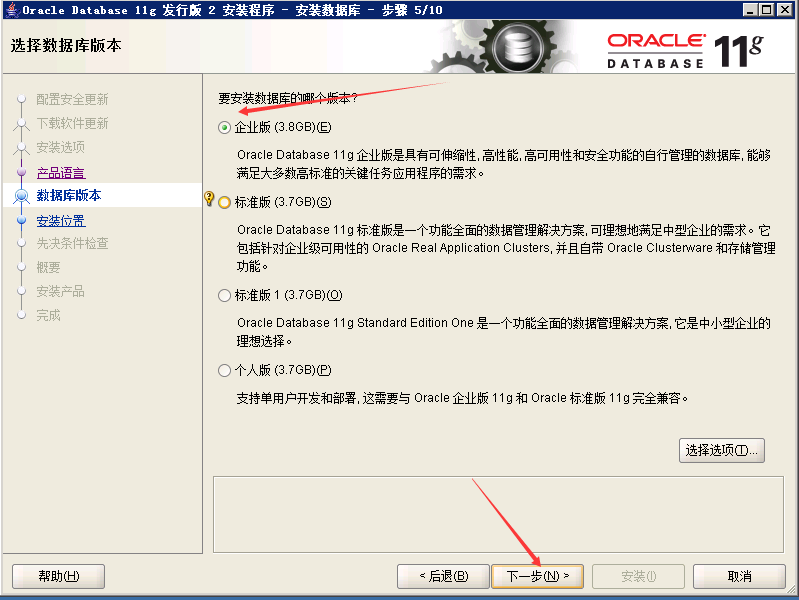Click the 先决条件检查 step text
Image resolution: width=799 pixels, height=600 pixels.
point(72,244)
